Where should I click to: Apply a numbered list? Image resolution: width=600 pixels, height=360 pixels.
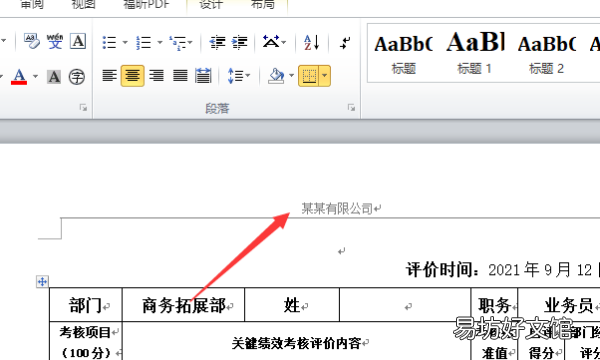tap(143, 42)
